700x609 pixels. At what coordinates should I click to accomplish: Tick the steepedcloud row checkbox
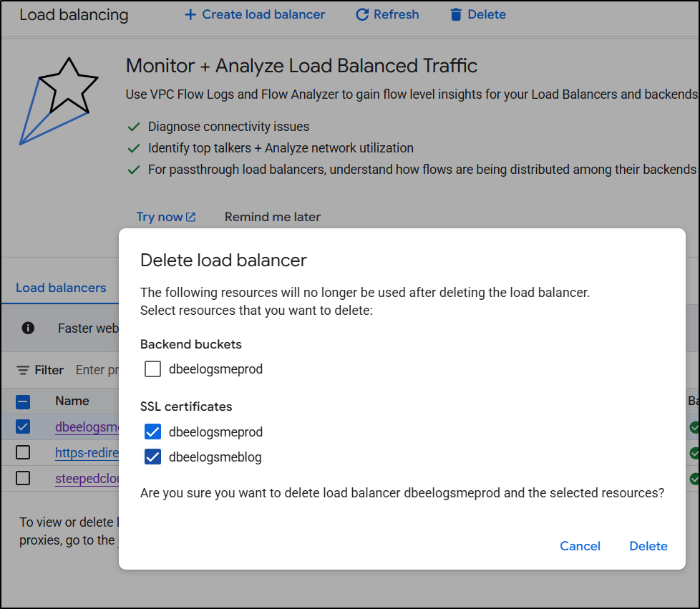[23, 478]
